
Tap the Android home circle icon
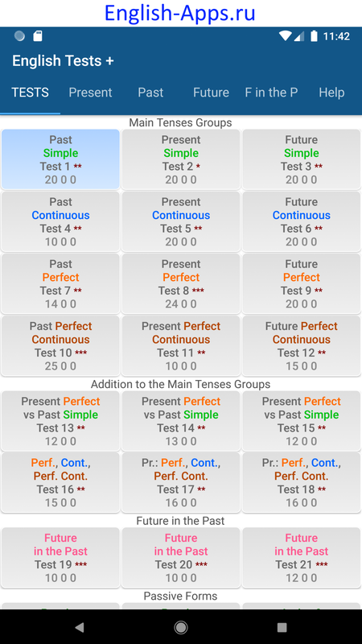(180, 627)
